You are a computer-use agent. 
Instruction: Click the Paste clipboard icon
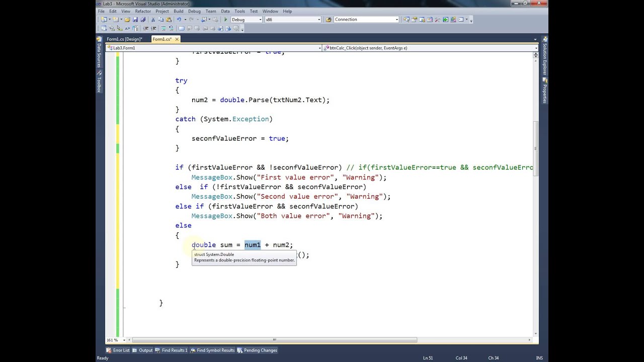click(169, 20)
